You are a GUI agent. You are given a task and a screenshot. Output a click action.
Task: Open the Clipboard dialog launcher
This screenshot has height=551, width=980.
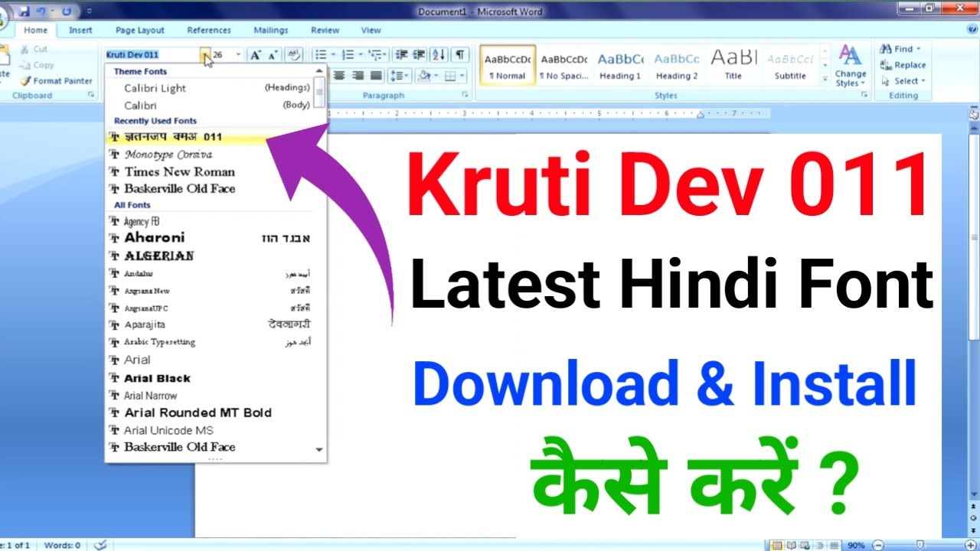click(x=91, y=96)
